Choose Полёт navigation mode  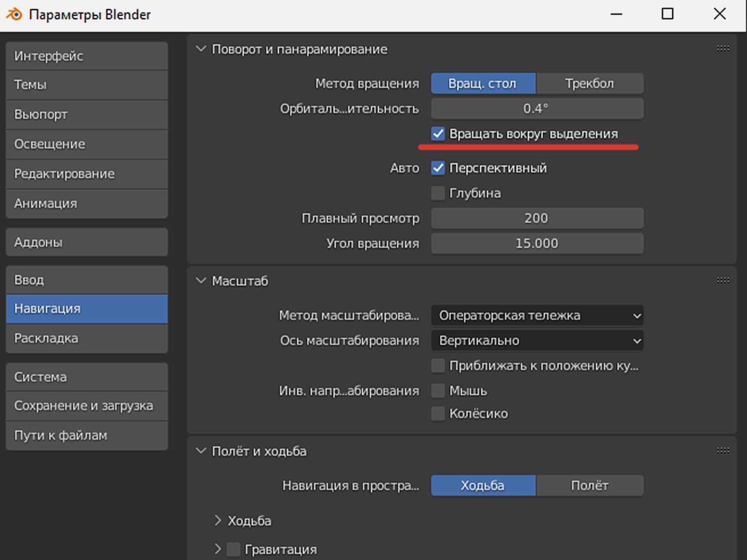coord(590,486)
